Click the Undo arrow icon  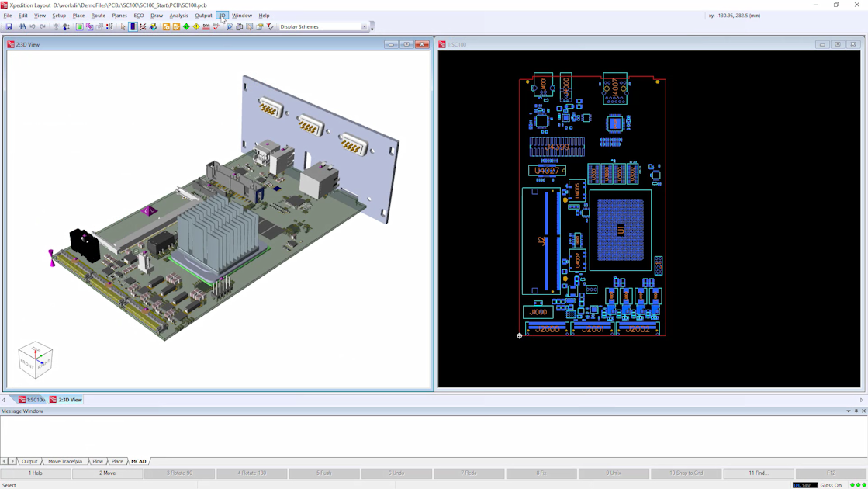[x=32, y=26]
